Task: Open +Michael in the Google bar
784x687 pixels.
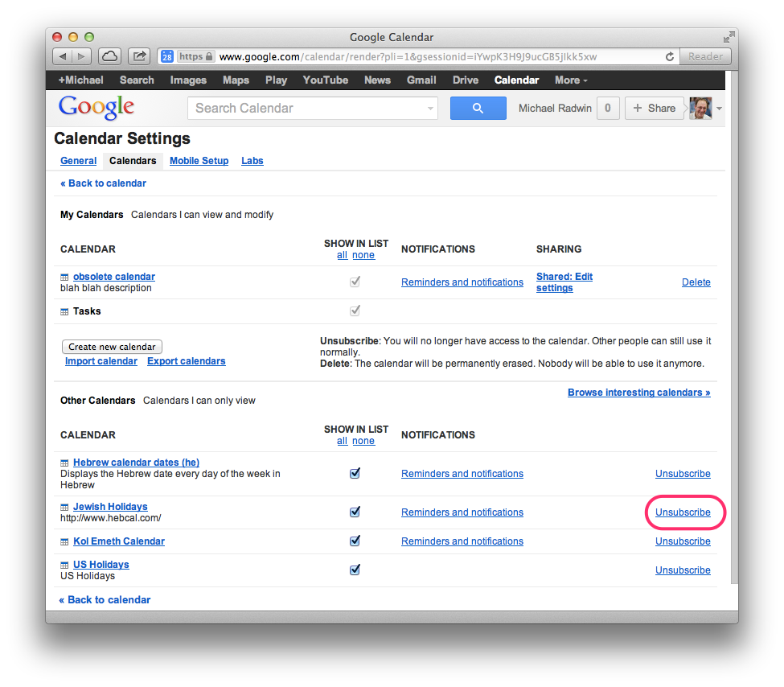Action: pos(81,80)
